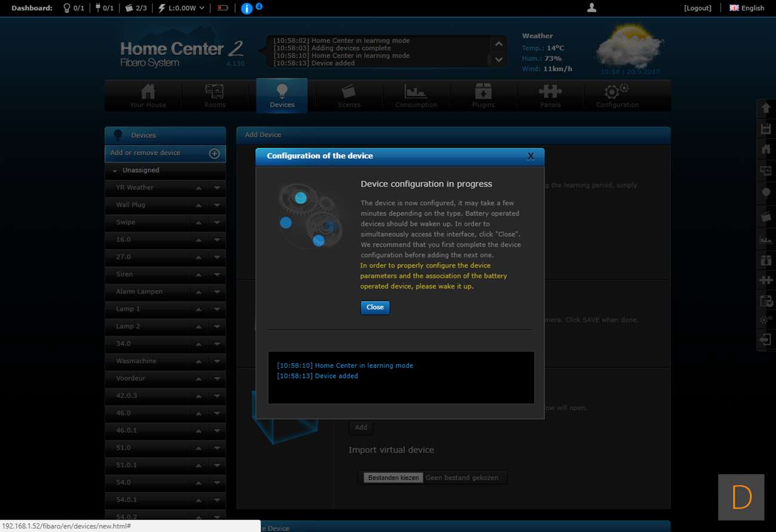This screenshot has height=532, width=776.
Task: Click the Logout link
Action: click(x=697, y=8)
